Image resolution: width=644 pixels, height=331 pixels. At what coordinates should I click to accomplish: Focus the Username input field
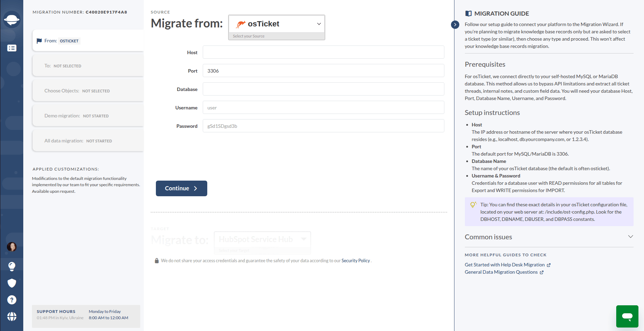coord(323,107)
